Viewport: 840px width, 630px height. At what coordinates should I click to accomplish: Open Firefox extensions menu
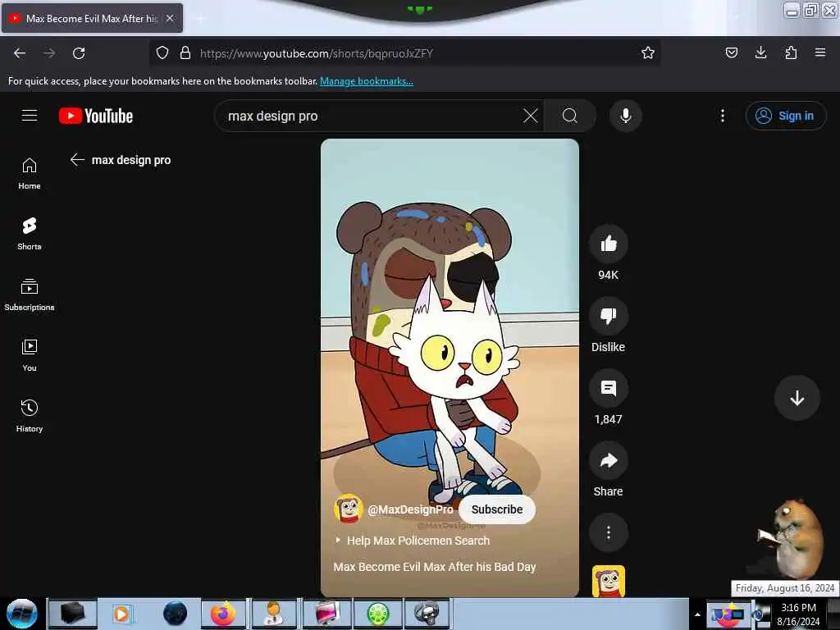click(x=791, y=52)
